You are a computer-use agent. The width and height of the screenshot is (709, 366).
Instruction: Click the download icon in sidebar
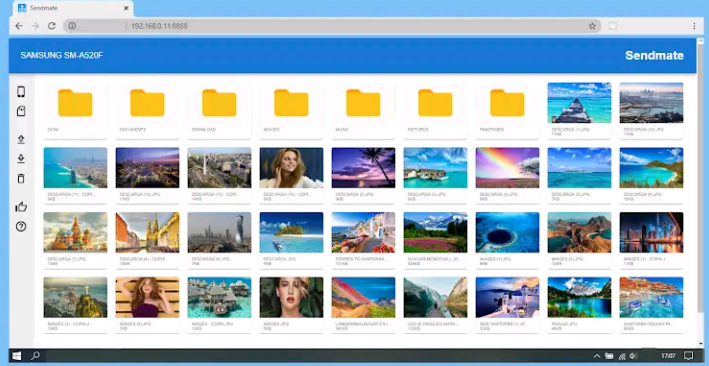click(x=21, y=159)
